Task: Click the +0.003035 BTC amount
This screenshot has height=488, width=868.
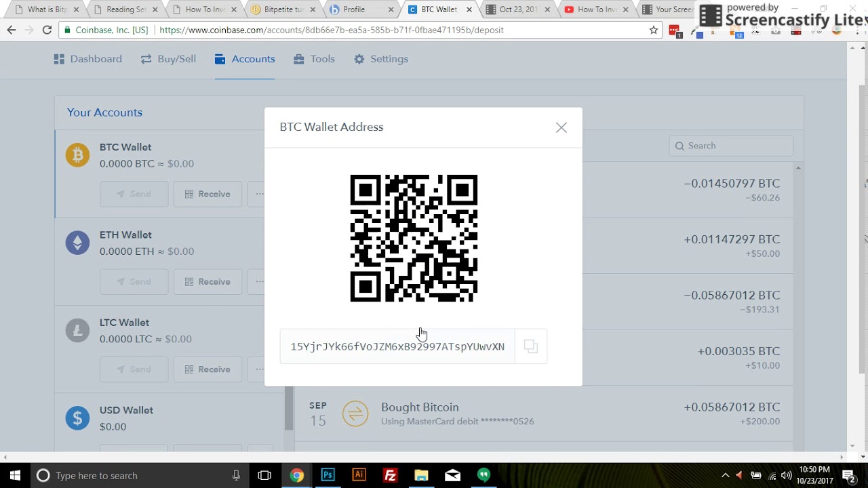Action: [738, 351]
